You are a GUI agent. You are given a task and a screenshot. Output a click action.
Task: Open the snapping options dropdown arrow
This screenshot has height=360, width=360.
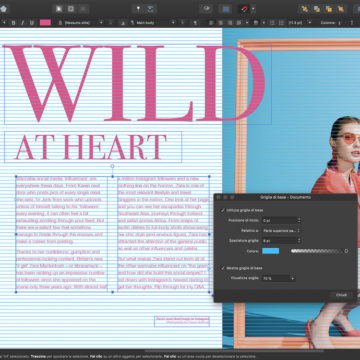coord(253,9)
